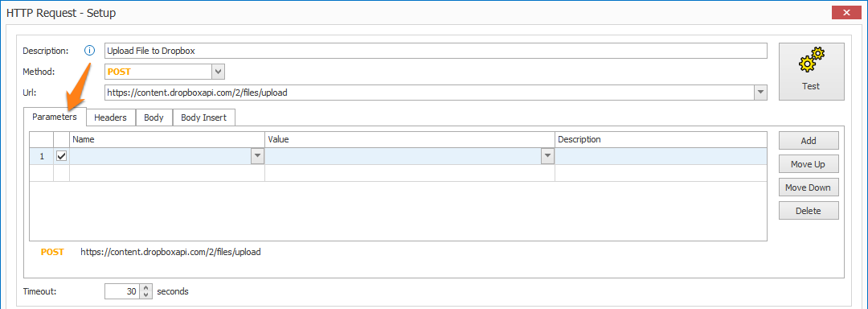Click the Description text field
Viewport: 868px width, 309px height.
pyautogui.click(x=436, y=51)
